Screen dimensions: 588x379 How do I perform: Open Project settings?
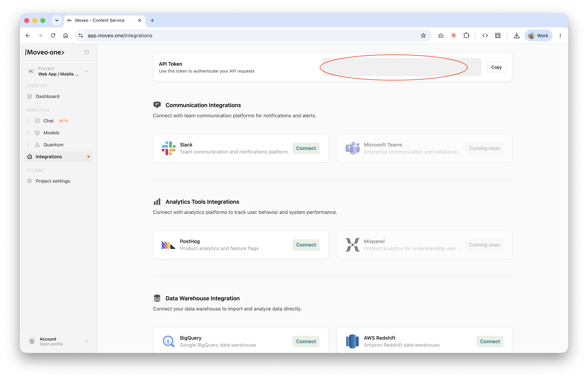pos(58,181)
